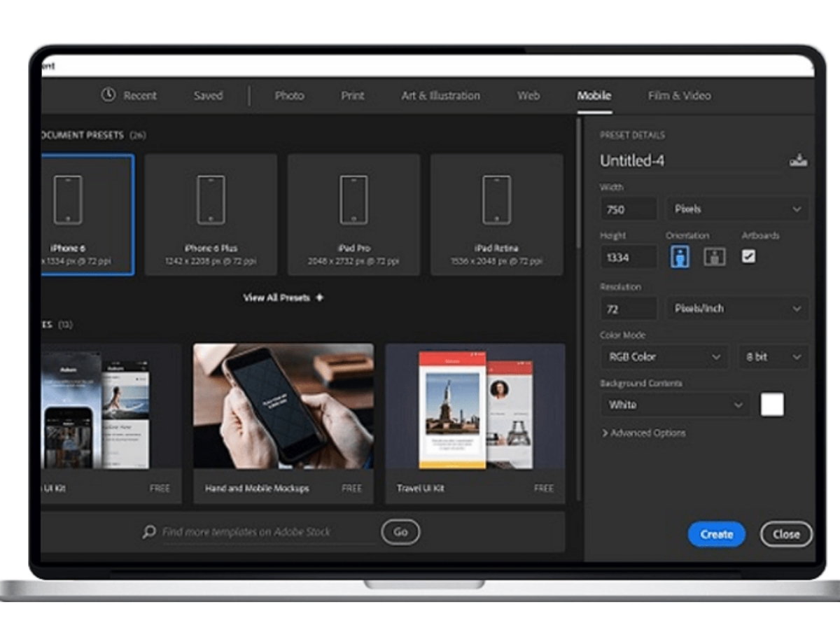Open the Hand and Mobile Mockups template
This screenshot has width=840, height=630.
click(283, 423)
